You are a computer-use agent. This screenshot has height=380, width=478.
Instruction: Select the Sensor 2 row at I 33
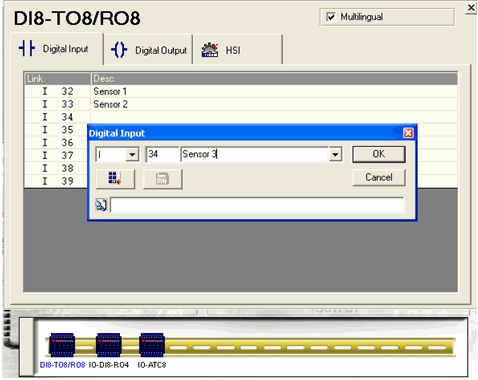tap(241, 104)
